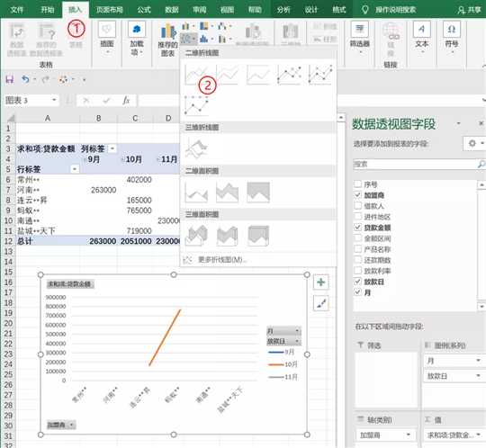Select the first 2D line chart type

196,75
